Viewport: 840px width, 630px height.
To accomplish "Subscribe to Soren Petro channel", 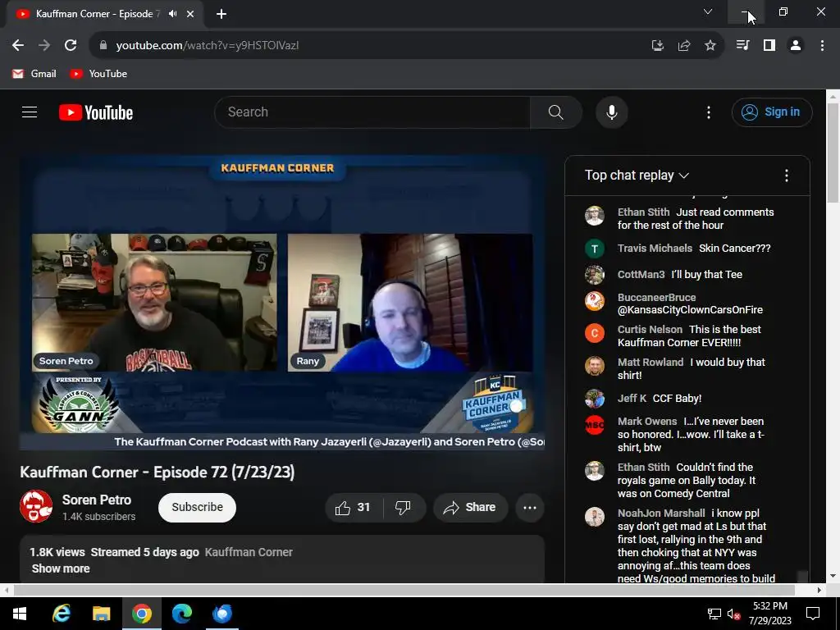I will pyautogui.click(x=197, y=507).
